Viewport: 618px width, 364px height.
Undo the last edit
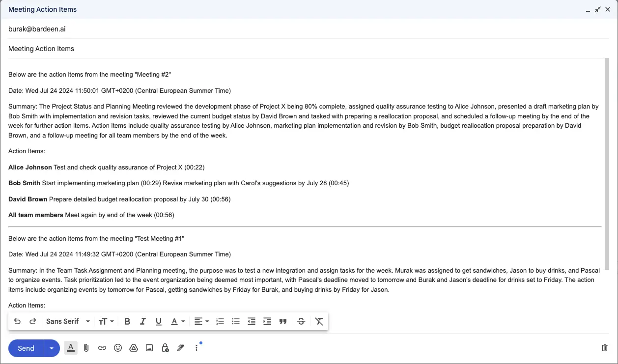17,321
